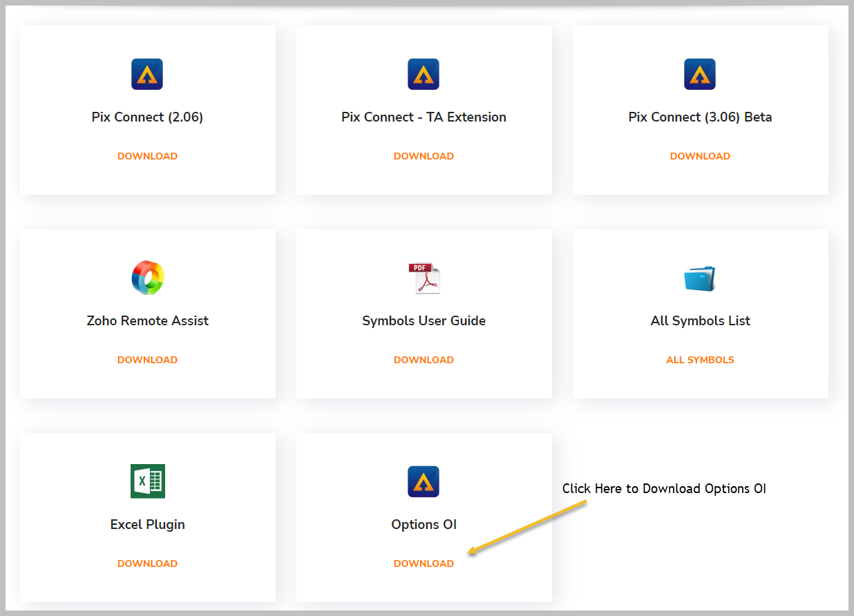Download Options OI
This screenshot has height=616, width=854.
[424, 564]
